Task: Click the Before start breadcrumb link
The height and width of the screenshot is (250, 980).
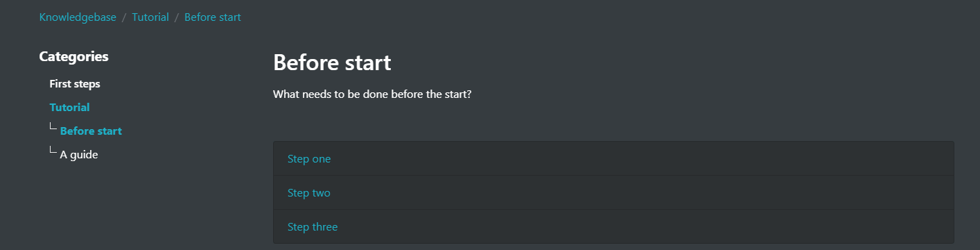Action: [x=213, y=17]
